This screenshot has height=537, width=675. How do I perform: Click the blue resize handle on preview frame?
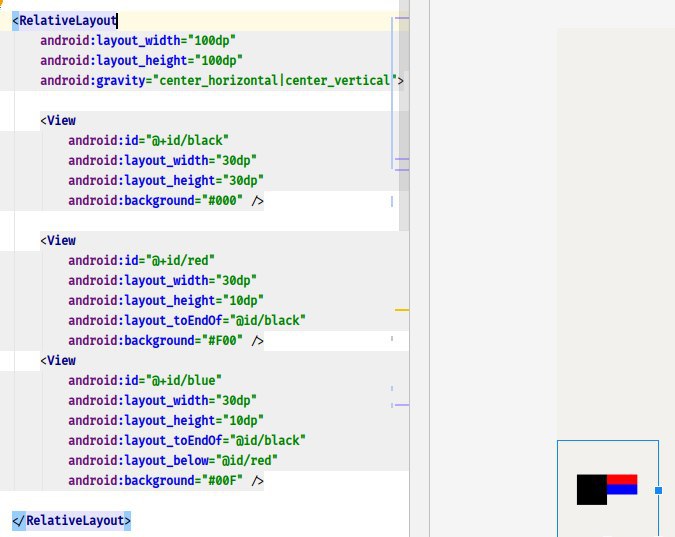coord(658,490)
